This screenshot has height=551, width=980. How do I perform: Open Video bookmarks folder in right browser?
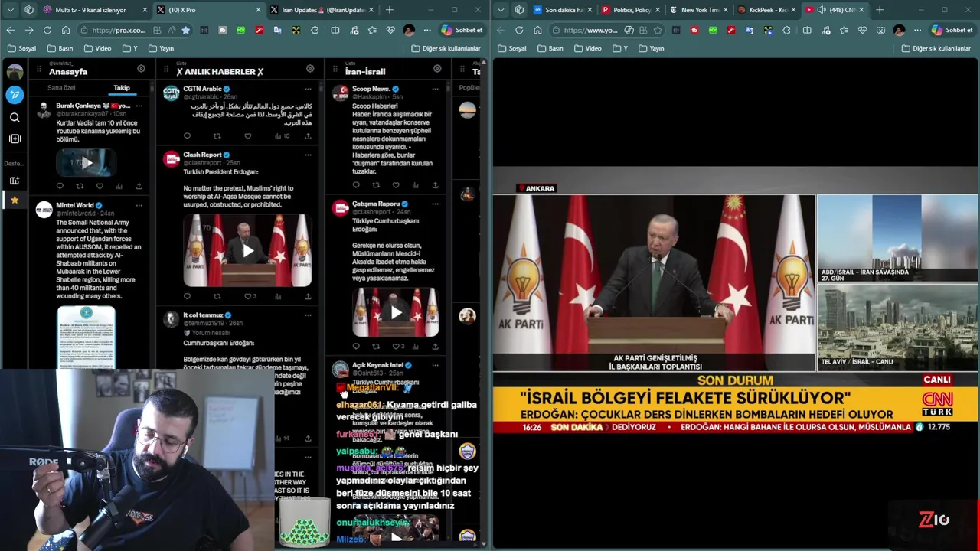click(x=586, y=48)
